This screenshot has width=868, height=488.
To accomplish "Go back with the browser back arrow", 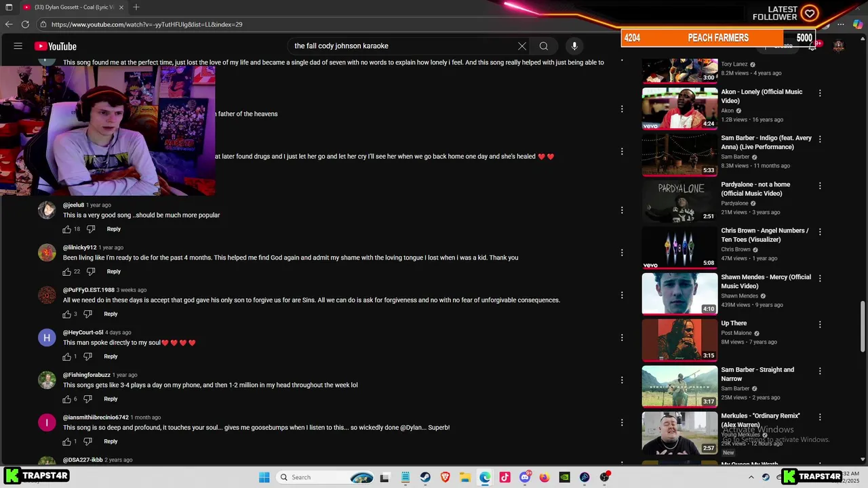I will coord(9,24).
